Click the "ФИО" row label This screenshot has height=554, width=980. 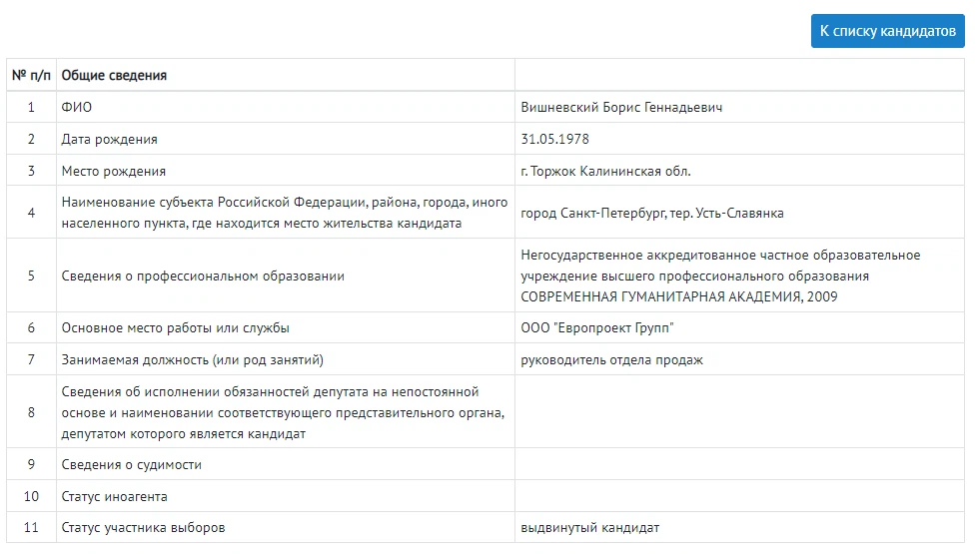(x=76, y=107)
